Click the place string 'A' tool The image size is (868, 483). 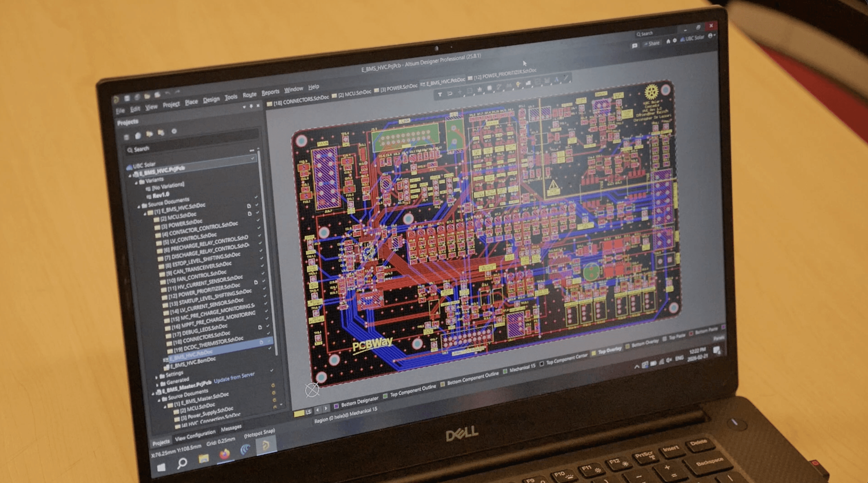coord(557,80)
